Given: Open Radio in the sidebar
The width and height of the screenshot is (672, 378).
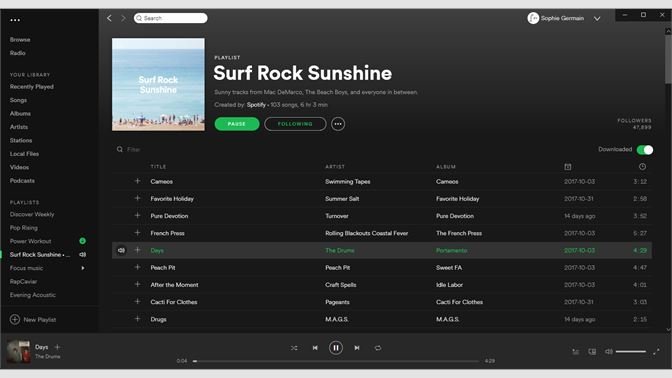Looking at the screenshot, I should pyautogui.click(x=18, y=53).
